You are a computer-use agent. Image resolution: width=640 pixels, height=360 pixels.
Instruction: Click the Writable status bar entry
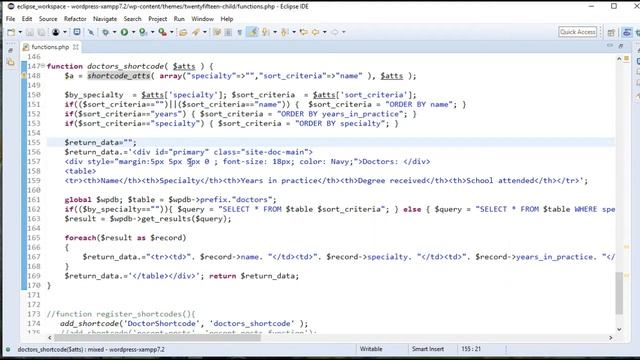tap(371, 349)
